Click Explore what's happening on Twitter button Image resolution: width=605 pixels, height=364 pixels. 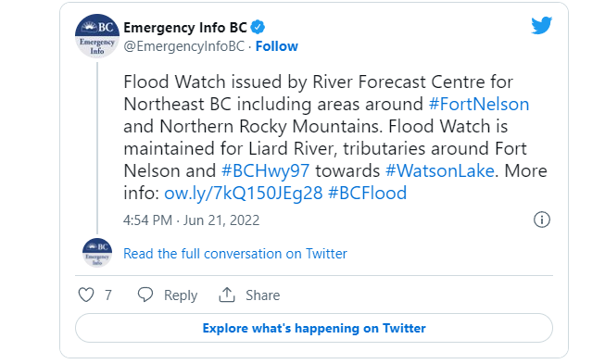pos(314,328)
